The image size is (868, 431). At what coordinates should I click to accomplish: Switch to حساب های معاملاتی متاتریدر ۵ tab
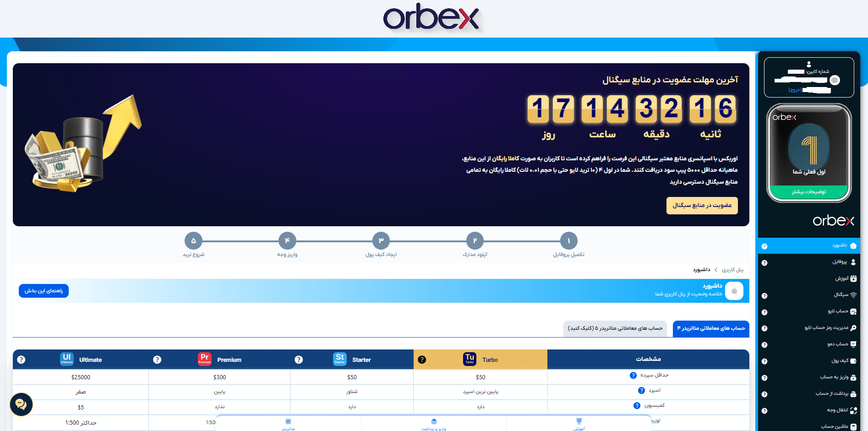click(x=615, y=329)
